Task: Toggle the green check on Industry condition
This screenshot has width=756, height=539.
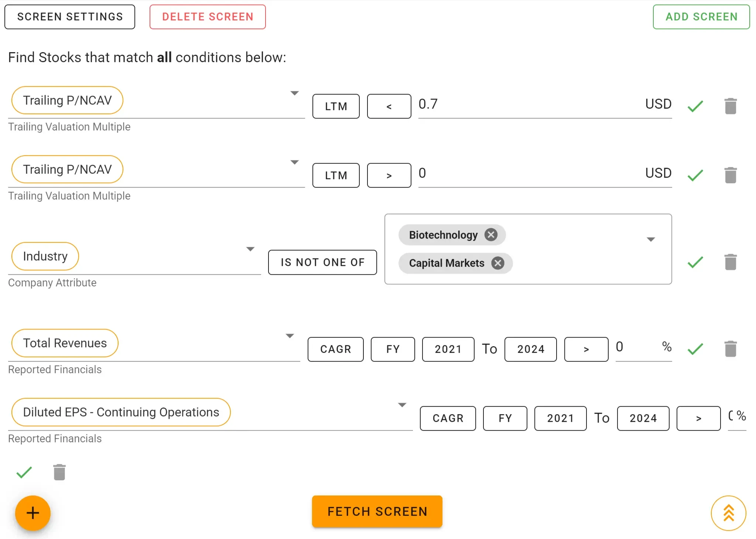Action: tap(695, 262)
